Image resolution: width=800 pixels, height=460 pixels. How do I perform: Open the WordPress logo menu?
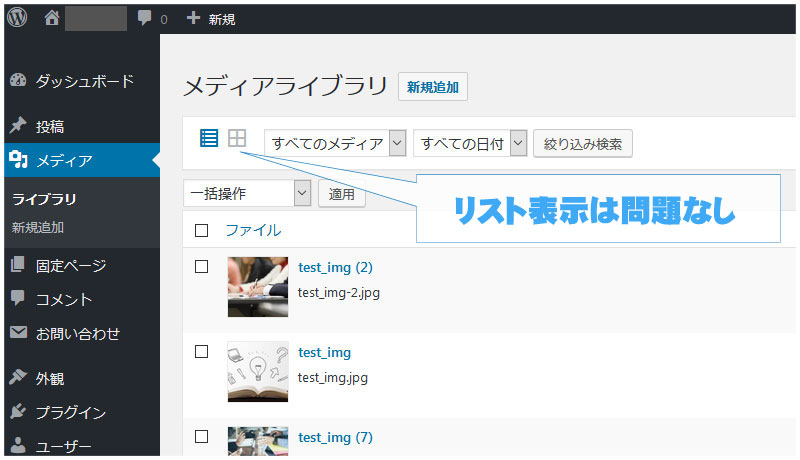click(x=17, y=18)
